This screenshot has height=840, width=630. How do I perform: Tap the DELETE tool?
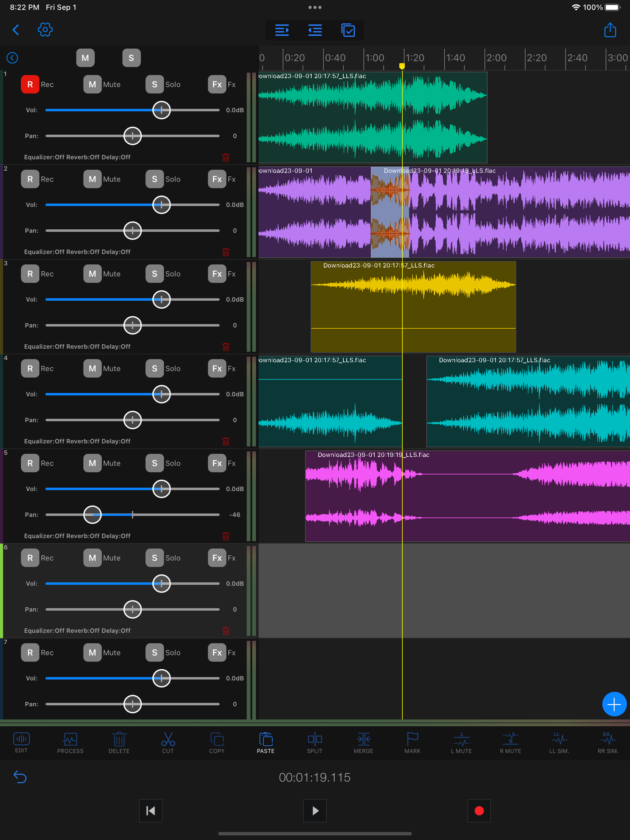[x=119, y=743]
